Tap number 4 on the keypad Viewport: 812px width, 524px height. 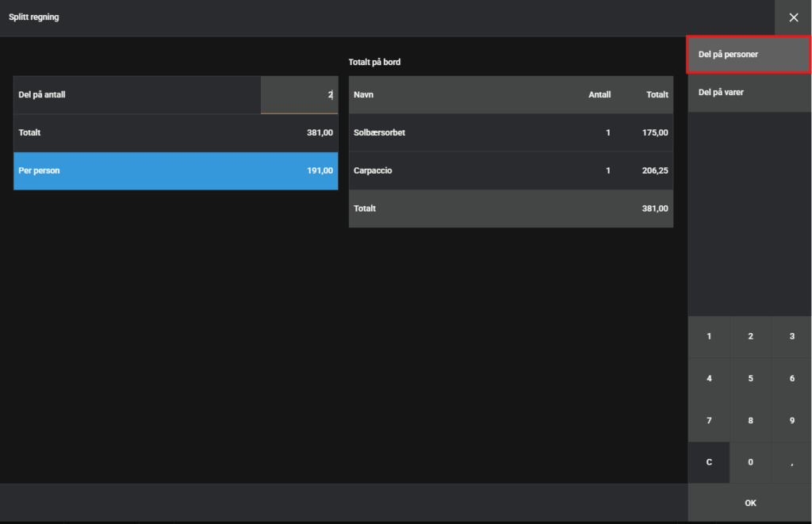[x=708, y=379]
